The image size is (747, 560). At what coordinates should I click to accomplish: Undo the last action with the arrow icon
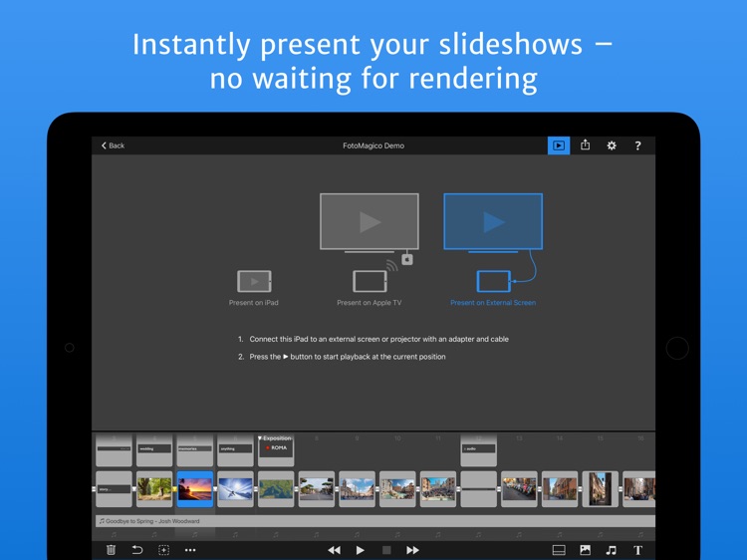point(137,550)
